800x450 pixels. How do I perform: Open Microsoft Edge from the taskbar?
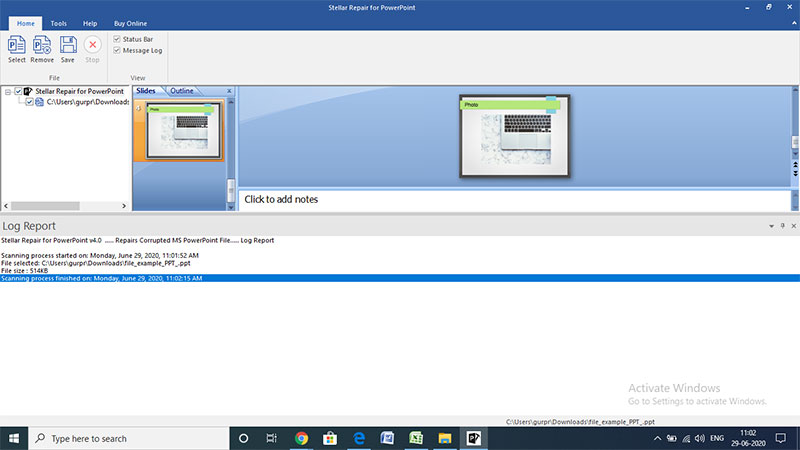pyautogui.click(x=359, y=438)
